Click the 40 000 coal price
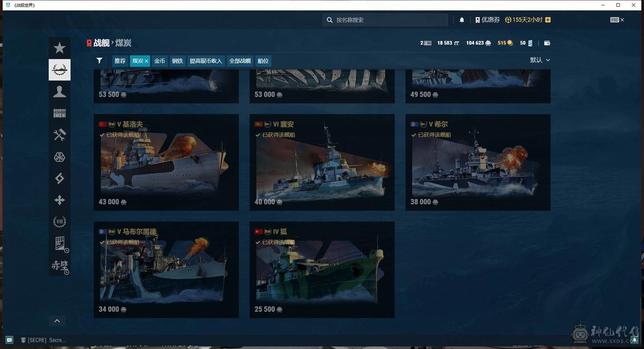 (268, 202)
